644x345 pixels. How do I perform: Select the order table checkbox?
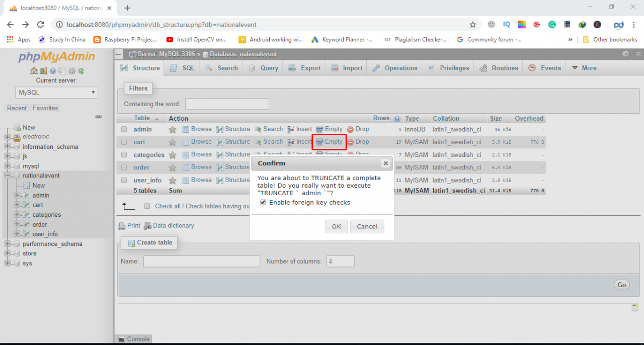point(124,167)
